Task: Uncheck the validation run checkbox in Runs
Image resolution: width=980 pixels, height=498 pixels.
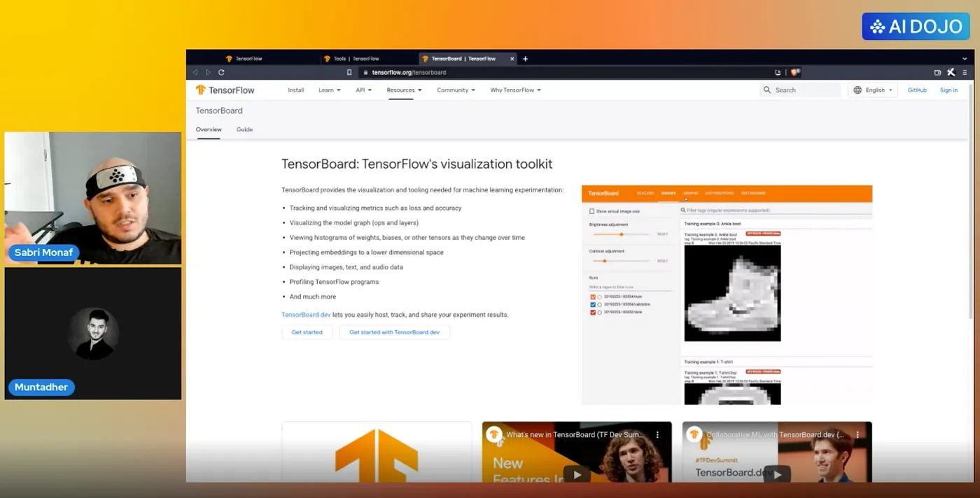Action: pos(593,304)
